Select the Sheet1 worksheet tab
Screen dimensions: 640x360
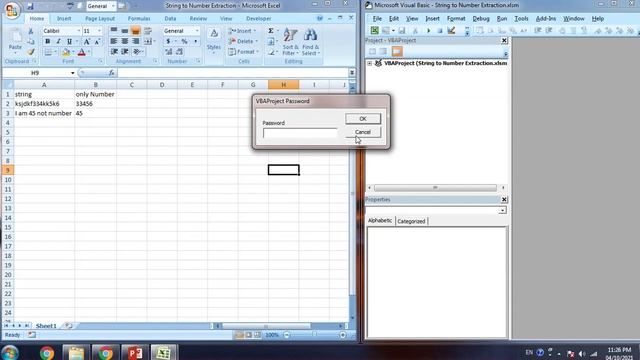point(46,326)
